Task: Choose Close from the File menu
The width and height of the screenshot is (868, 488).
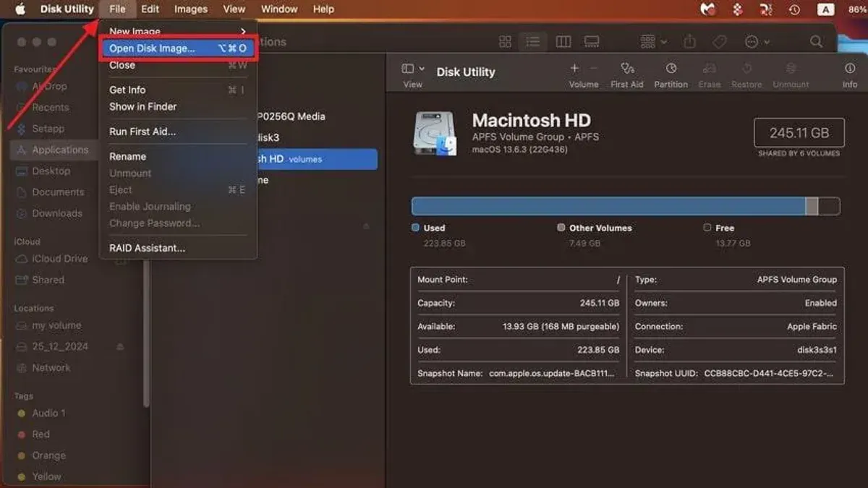Action: point(178,65)
